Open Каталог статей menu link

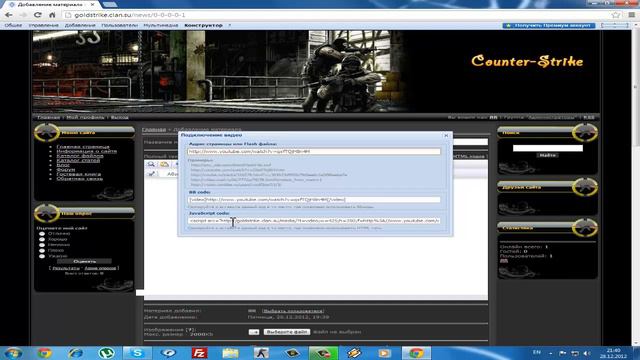(x=78, y=160)
